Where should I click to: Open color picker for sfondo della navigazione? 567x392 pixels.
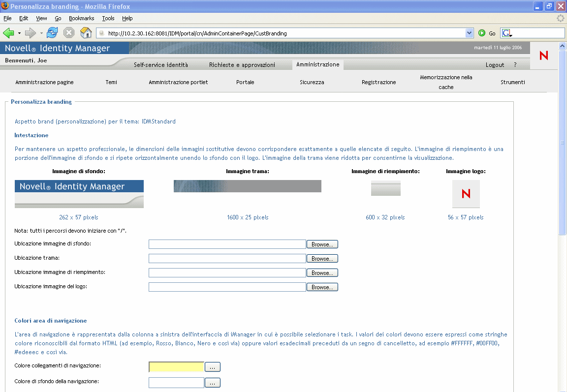pos(213,383)
